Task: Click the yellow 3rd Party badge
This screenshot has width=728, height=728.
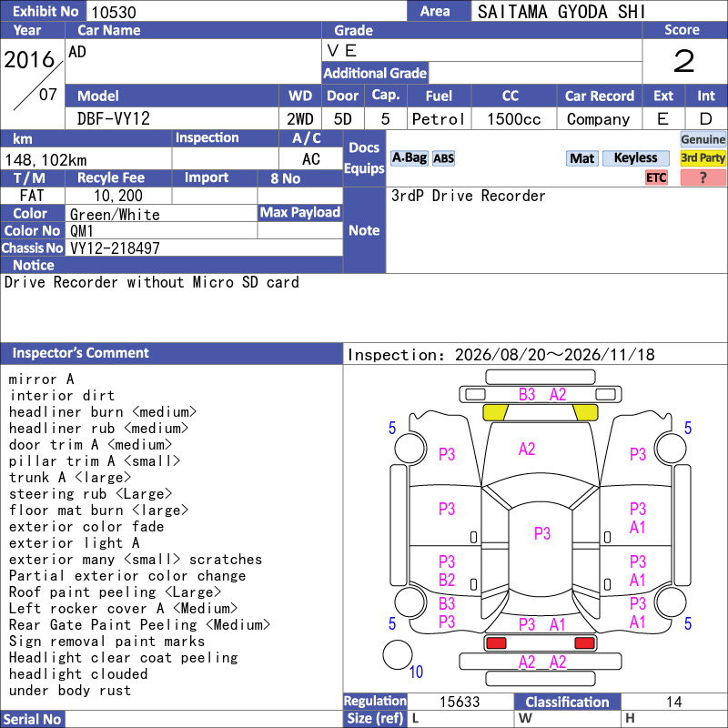Action: point(703,158)
